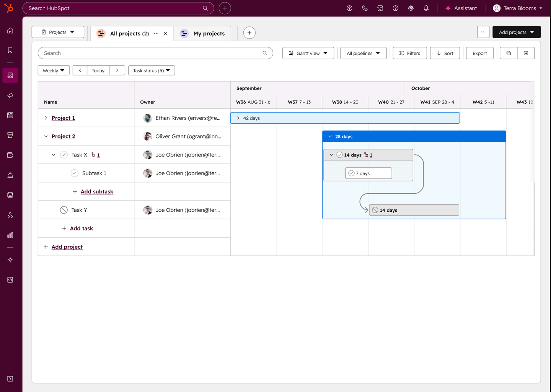The width and height of the screenshot is (551, 392).
Task: Mark Subtask 1 as complete
Action: (75, 173)
